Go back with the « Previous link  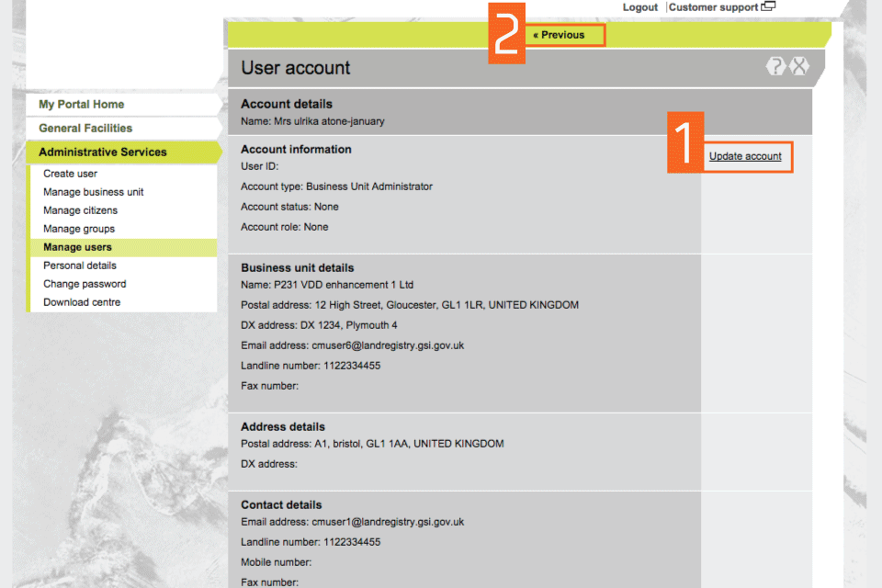[x=559, y=35]
